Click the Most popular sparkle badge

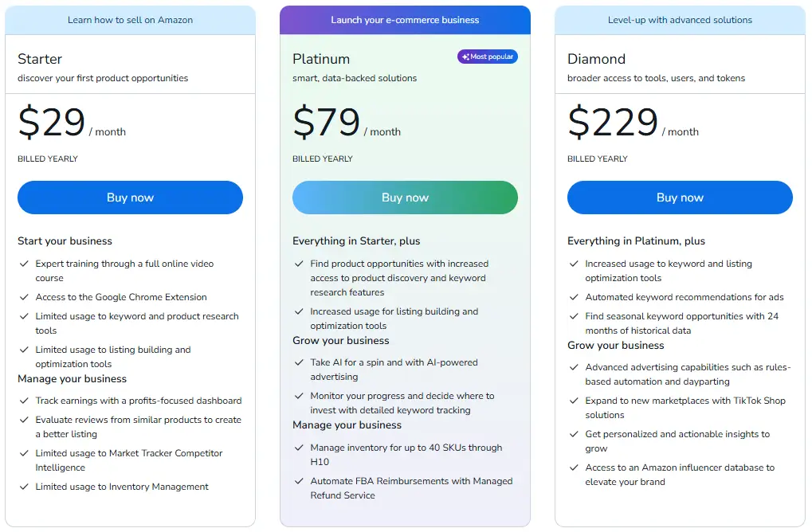click(x=488, y=57)
